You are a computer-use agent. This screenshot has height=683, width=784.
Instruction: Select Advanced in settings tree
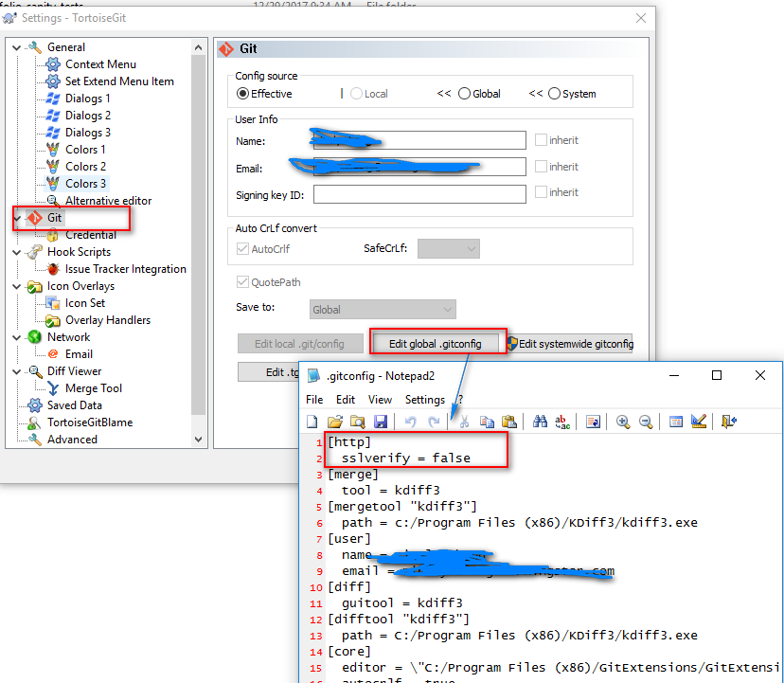point(73,440)
